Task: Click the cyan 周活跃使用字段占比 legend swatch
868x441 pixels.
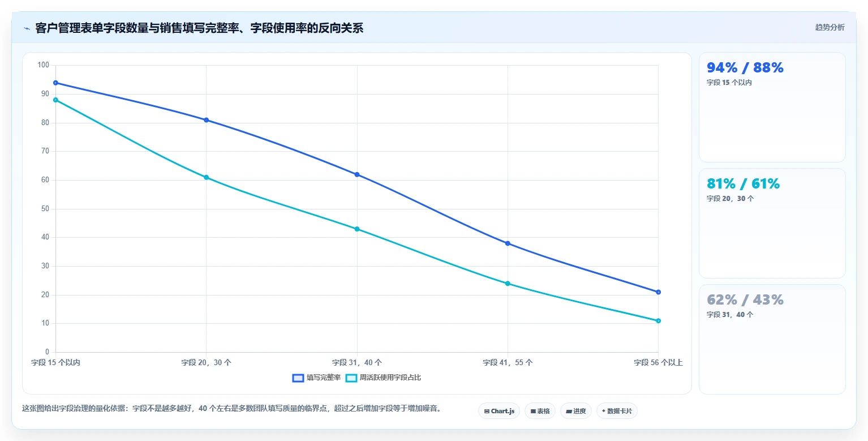Action: 351,378
